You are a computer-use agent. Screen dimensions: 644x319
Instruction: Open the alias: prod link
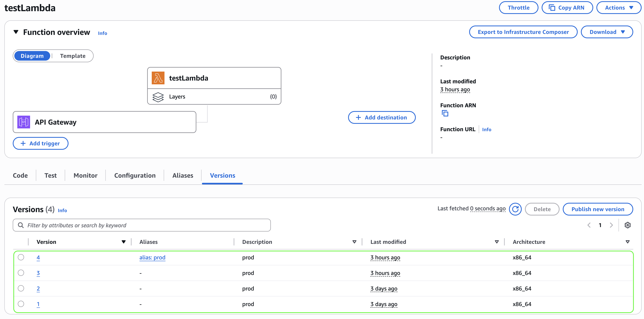pos(152,257)
